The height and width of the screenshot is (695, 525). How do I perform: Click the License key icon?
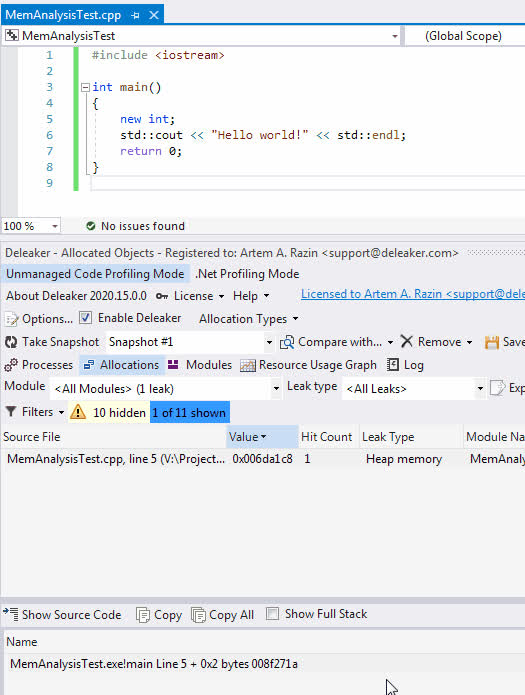pos(162,296)
